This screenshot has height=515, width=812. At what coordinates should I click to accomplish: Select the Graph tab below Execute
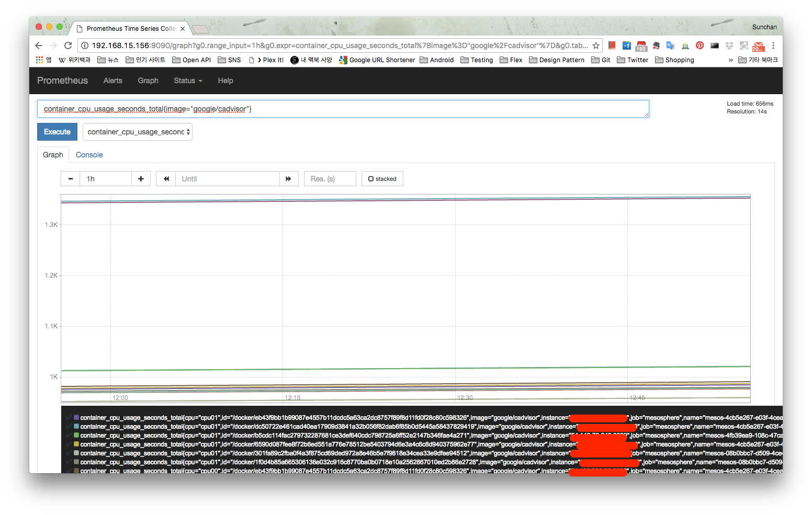click(53, 155)
